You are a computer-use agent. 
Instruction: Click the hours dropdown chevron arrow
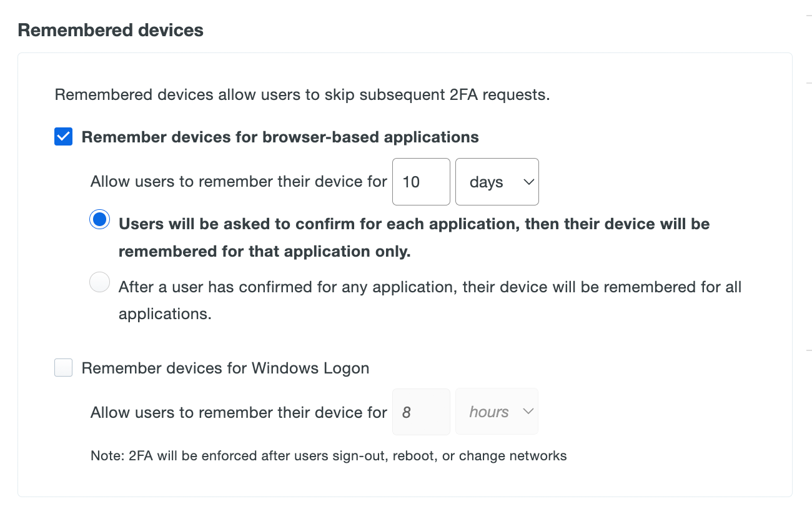coord(529,411)
